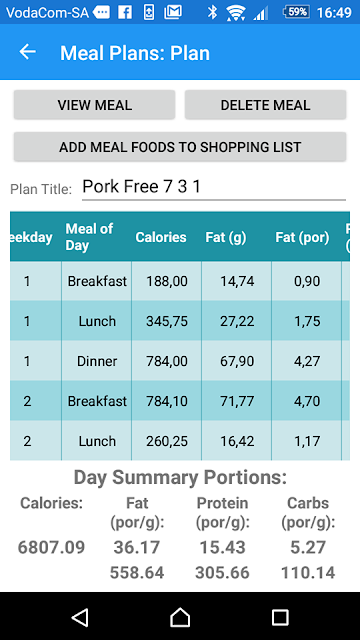
Task: Select weekday 2 Breakfast row
Action: pos(180,401)
